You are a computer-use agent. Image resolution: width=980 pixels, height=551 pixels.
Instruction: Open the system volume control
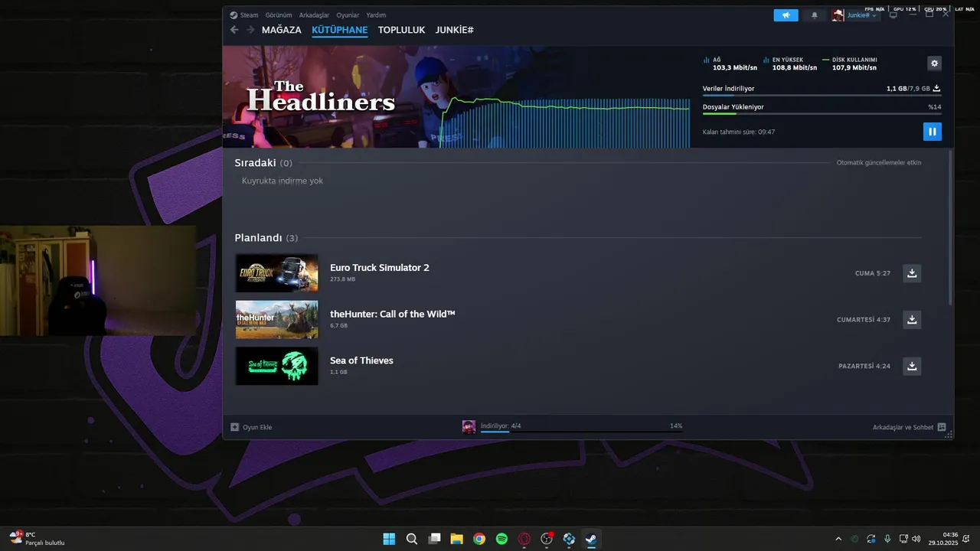point(916,539)
